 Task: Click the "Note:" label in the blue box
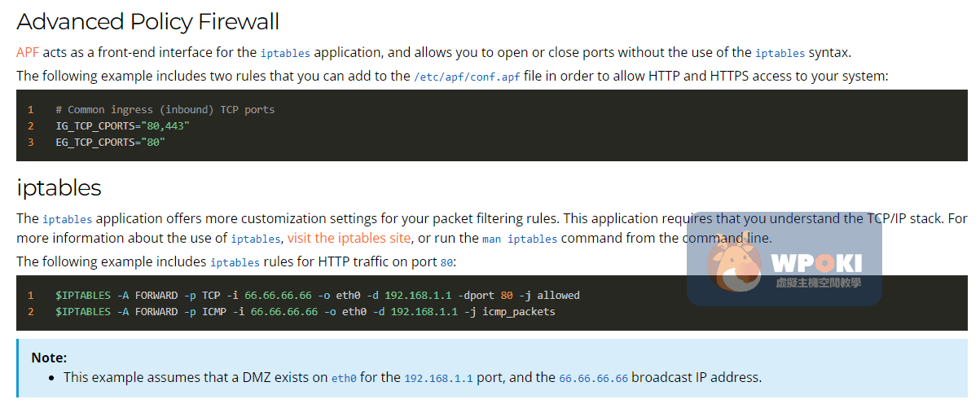[x=49, y=358]
